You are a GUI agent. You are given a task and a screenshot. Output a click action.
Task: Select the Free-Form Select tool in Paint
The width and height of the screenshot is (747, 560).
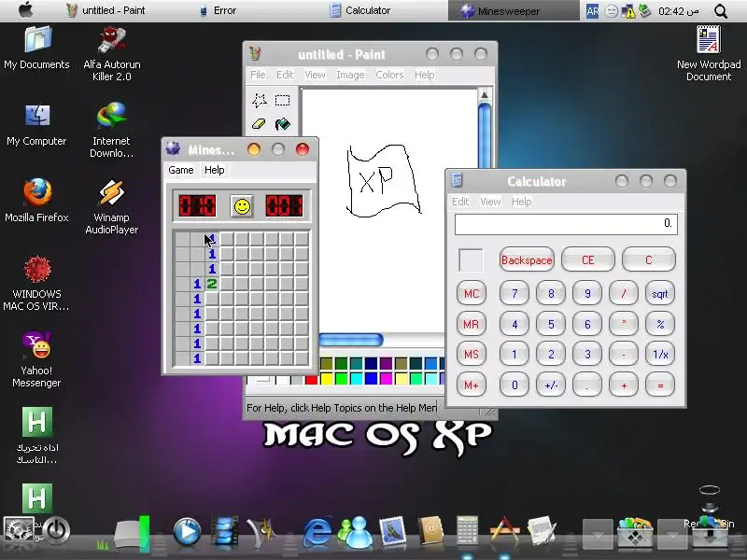[260, 101]
